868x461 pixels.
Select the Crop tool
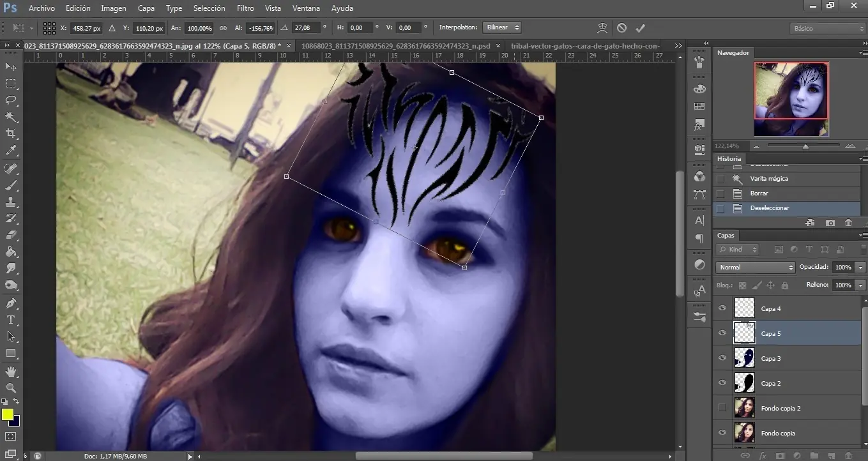tap(11, 133)
